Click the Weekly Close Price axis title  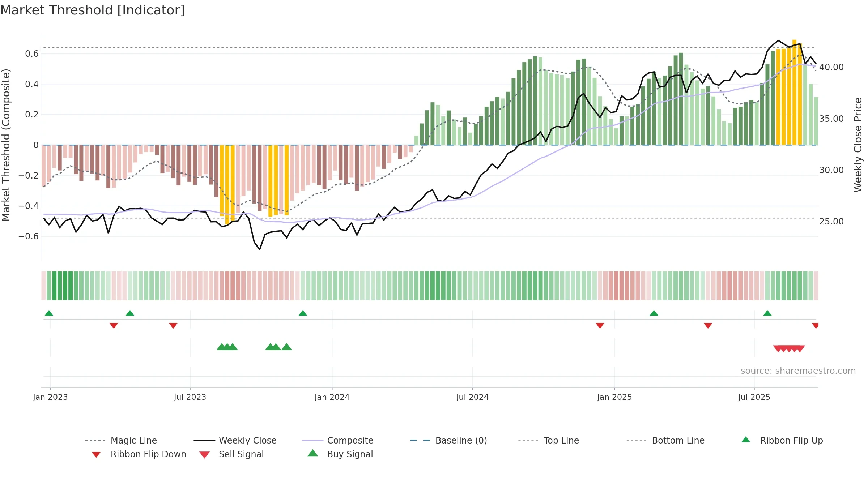coord(858,145)
